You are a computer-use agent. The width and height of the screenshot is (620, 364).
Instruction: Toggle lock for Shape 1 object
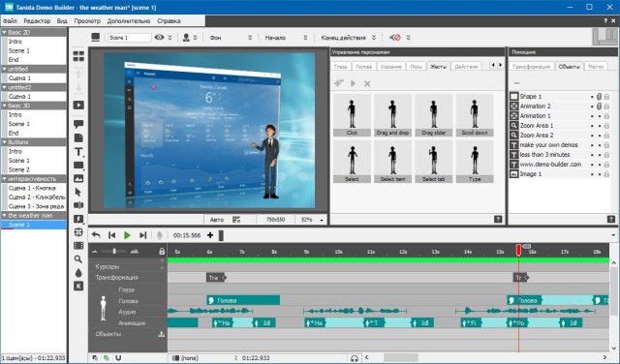click(606, 97)
